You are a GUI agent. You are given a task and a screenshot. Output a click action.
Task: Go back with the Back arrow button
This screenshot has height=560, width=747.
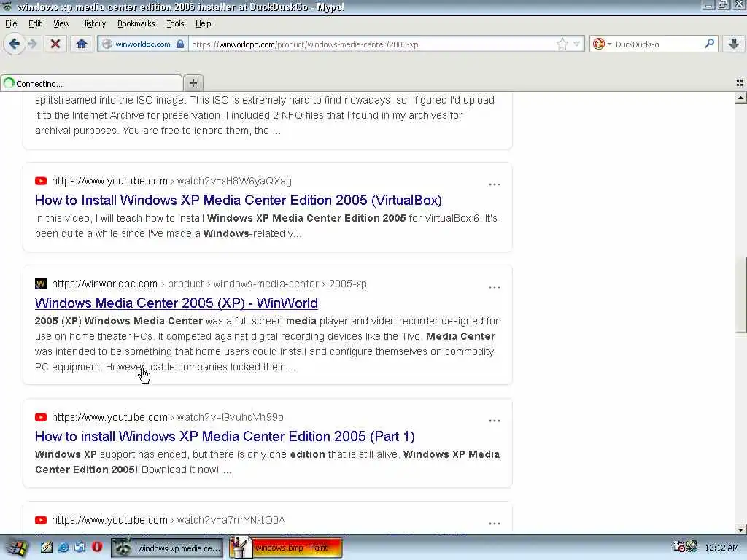pos(15,44)
